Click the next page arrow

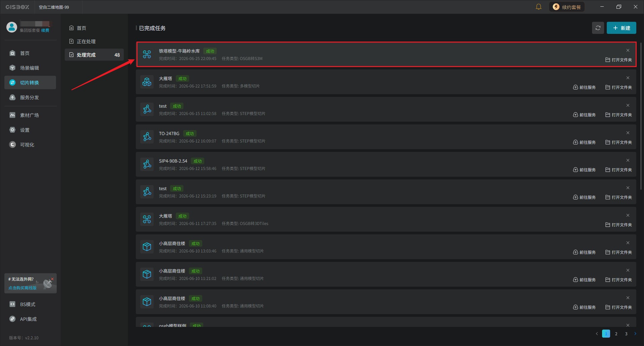pyautogui.click(x=635, y=334)
